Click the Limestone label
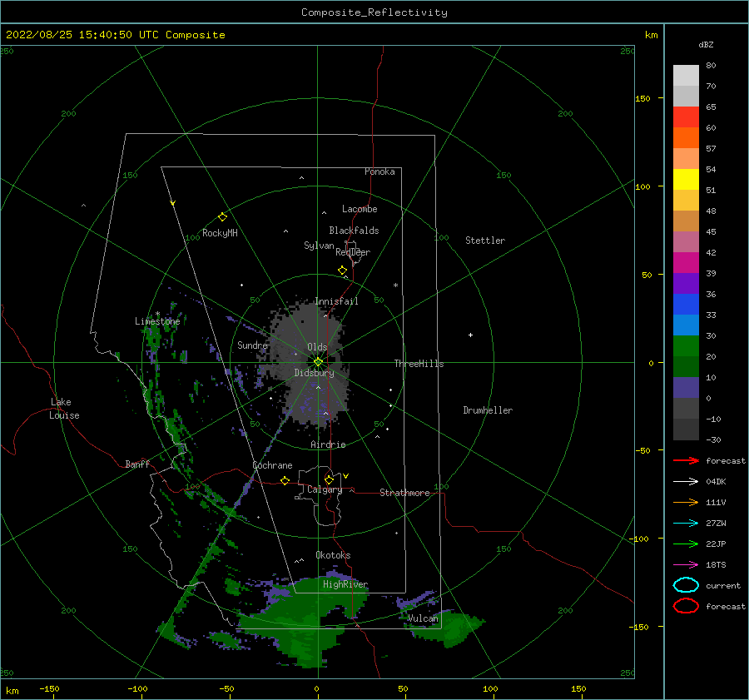This screenshot has width=749, height=700. coord(157,321)
